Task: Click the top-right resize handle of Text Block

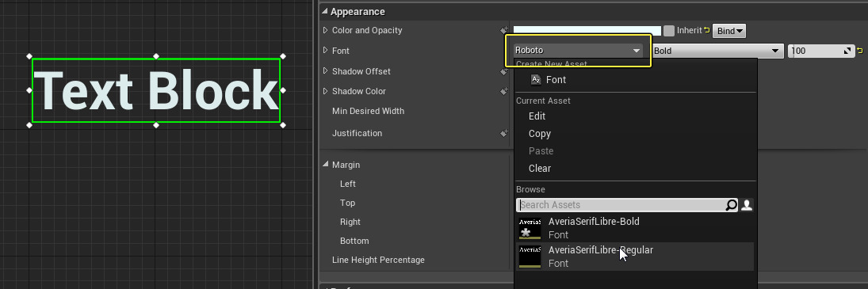Action: (283, 56)
